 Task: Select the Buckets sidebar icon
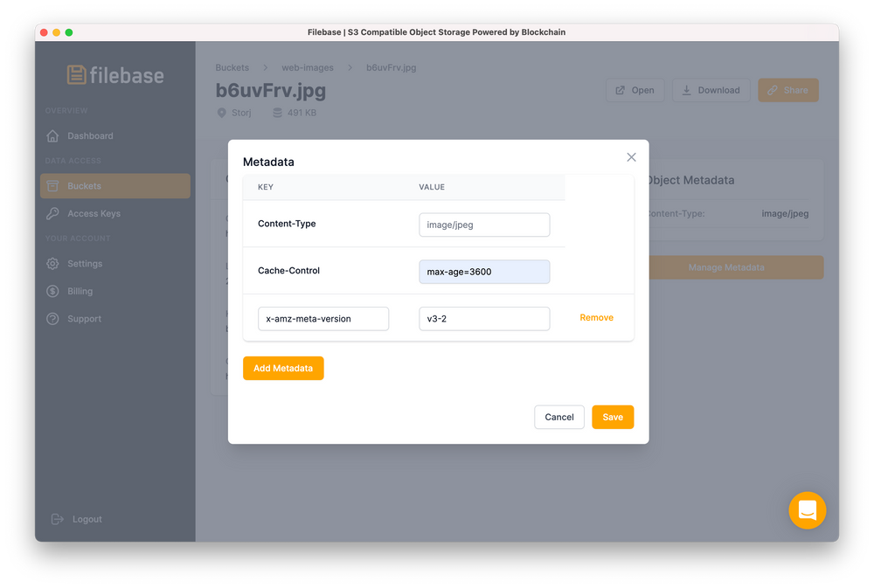53,185
